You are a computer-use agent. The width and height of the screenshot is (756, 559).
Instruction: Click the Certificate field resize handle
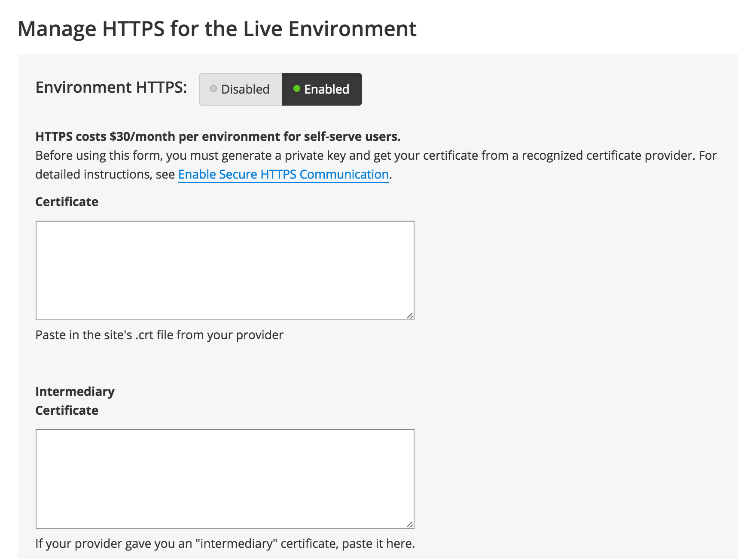click(410, 316)
